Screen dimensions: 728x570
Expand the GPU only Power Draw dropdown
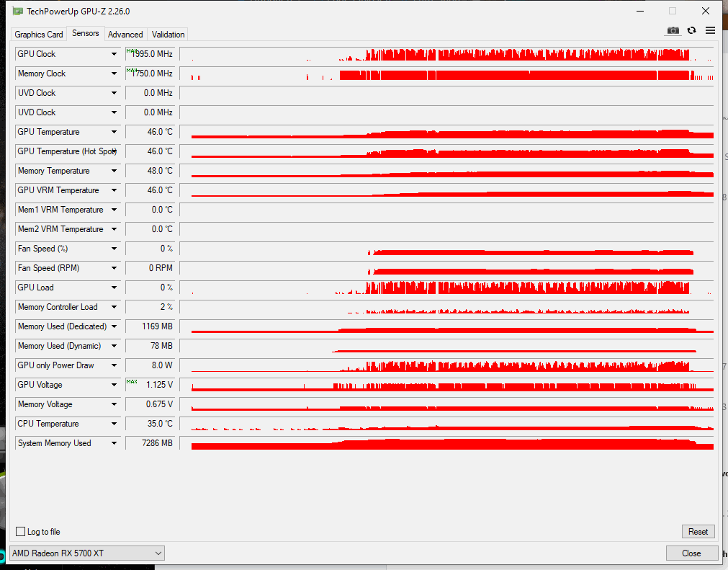114,366
